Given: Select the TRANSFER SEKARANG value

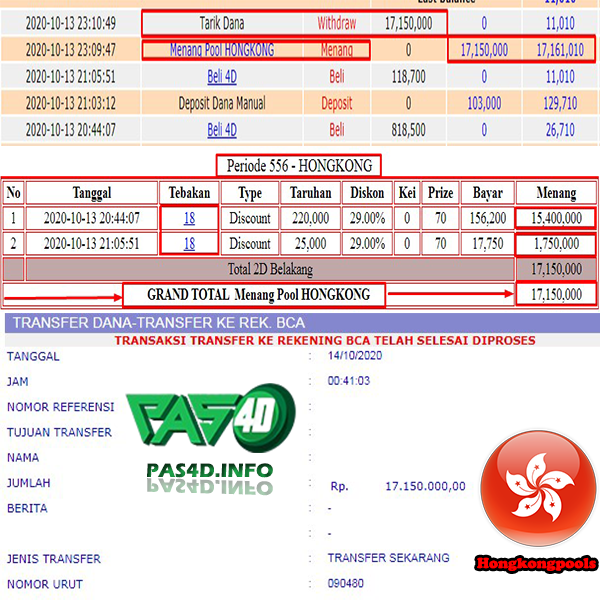Looking at the screenshot, I should [388, 558].
